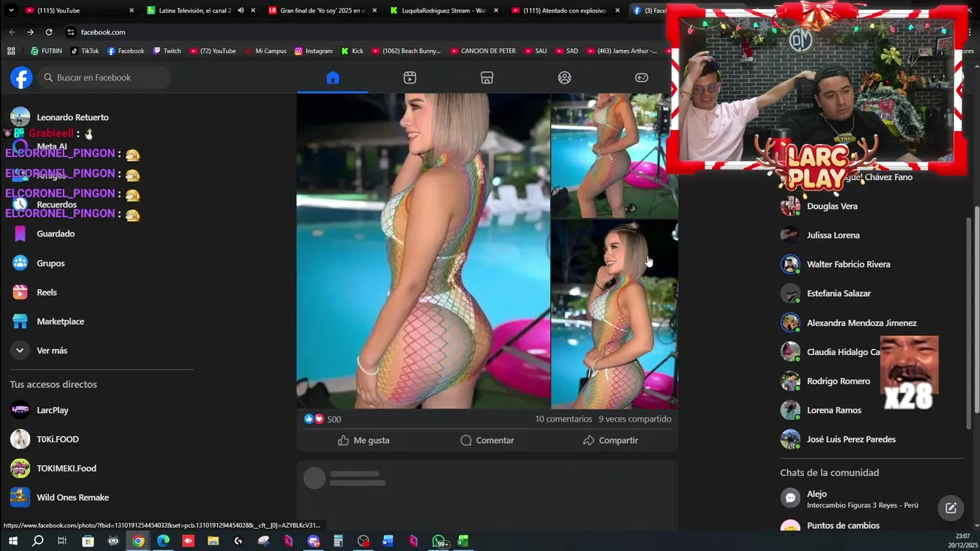Viewport: 980px width, 551px height.
Task: Open the 9 veces compartido link
Action: [x=635, y=419]
